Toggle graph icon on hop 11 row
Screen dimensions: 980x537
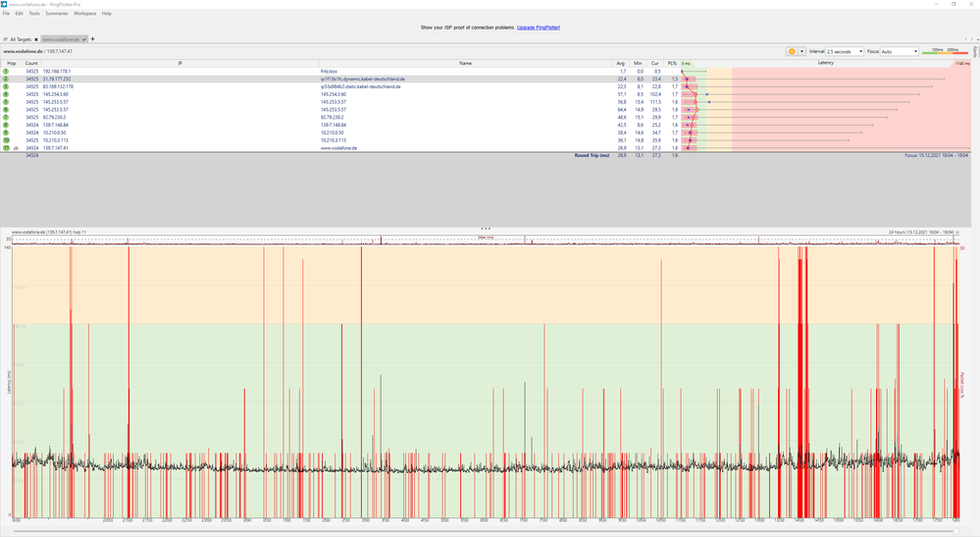coord(17,148)
